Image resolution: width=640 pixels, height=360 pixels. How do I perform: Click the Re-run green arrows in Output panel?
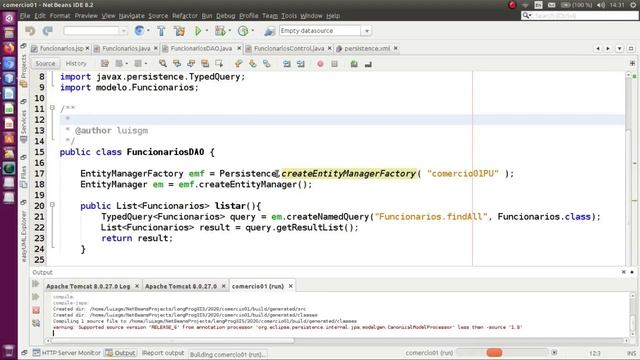(x=36, y=284)
